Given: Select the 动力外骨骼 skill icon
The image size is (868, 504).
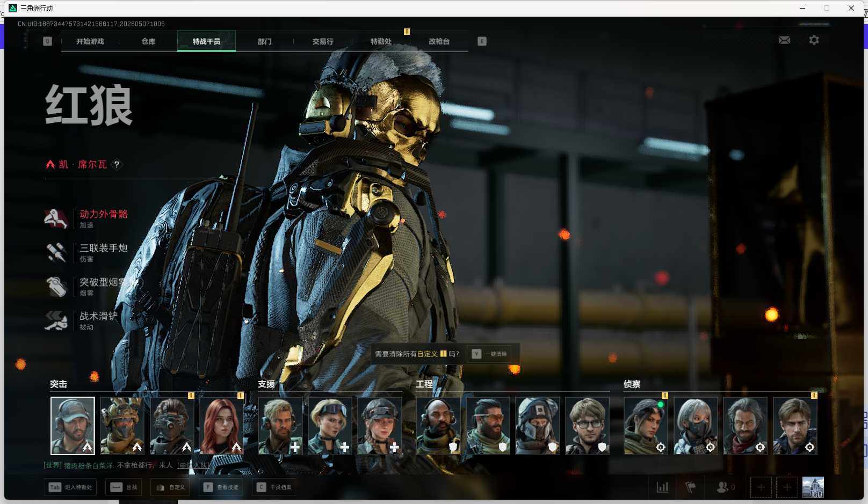Looking at the screenshot, I should pos(56,218).
